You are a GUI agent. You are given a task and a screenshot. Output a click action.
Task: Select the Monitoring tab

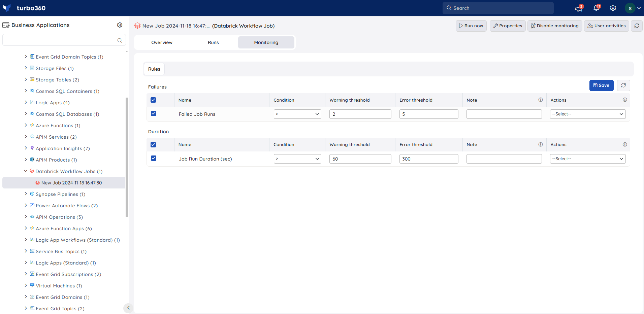266,42
